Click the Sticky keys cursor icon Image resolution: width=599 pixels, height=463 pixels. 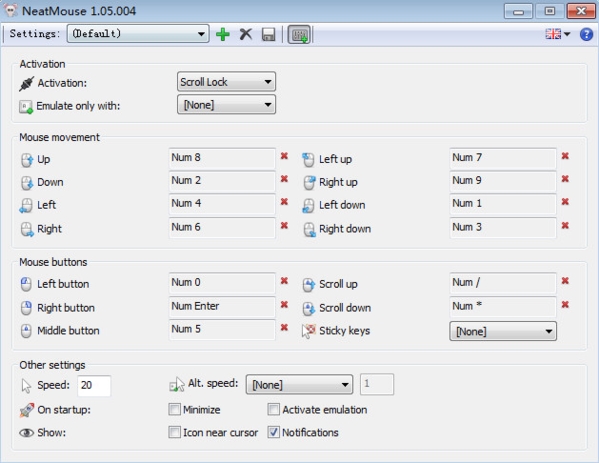(309, 331)
